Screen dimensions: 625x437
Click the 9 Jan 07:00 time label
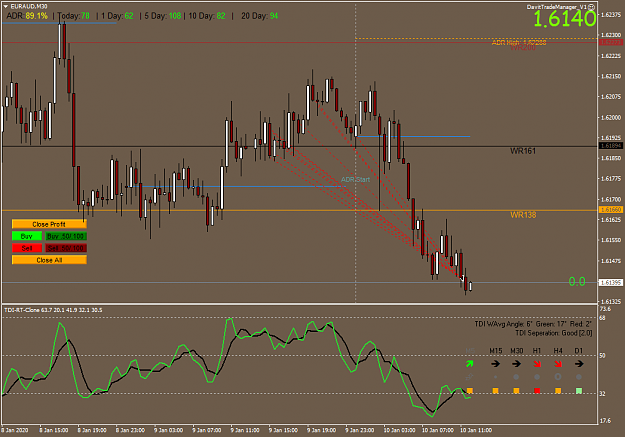pos(206,430)
